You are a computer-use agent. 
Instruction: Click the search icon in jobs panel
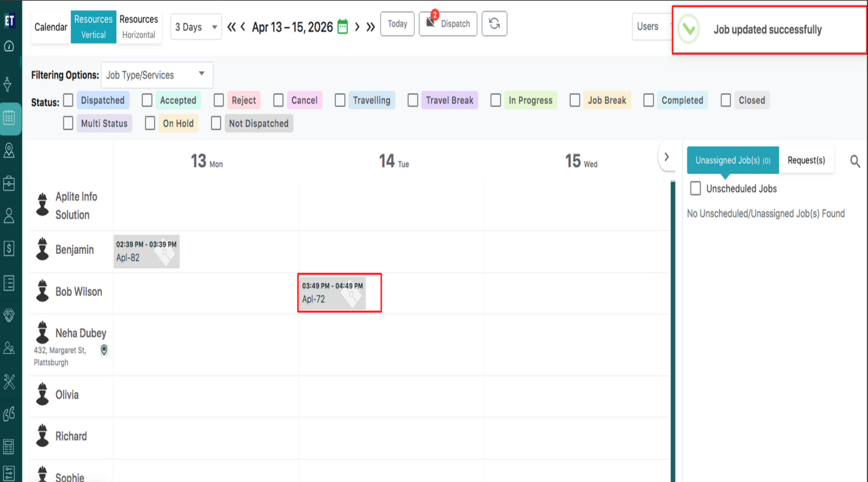pos(854,161)
